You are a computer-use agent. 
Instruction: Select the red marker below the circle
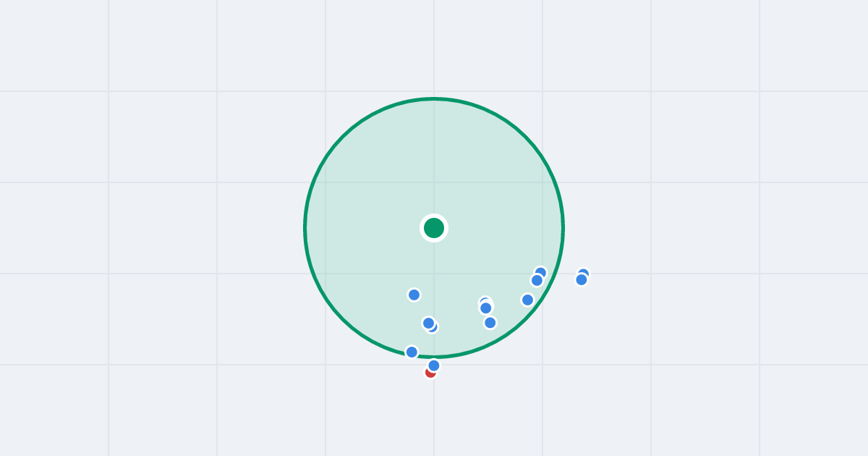[430, 373]
